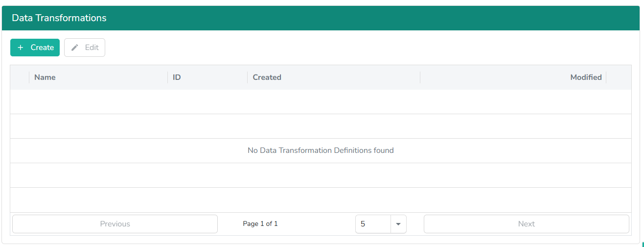This screenshot has width=644, height=247.
Task: Click the divider between ID and Created columns
Action: (247, 77)
